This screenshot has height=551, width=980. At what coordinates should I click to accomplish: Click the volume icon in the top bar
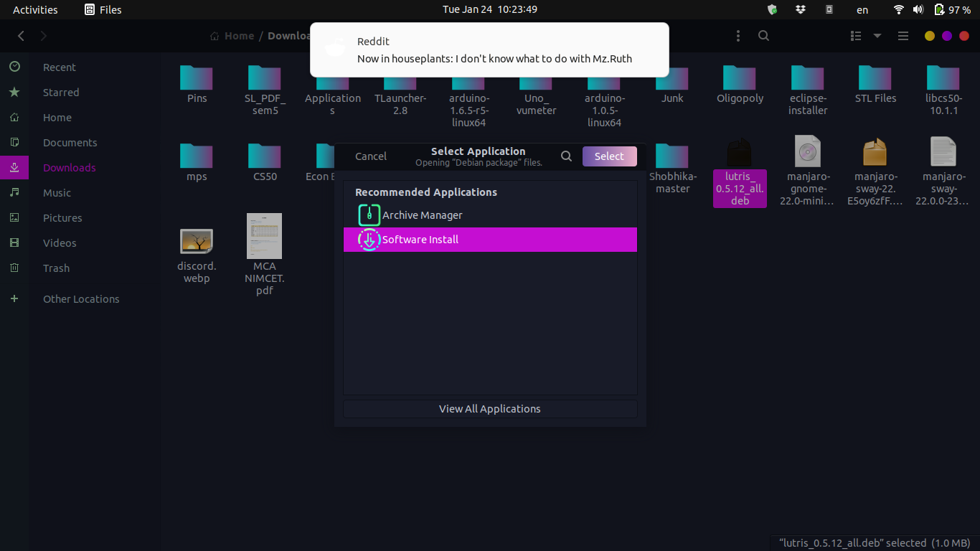(x=918, y=9)
